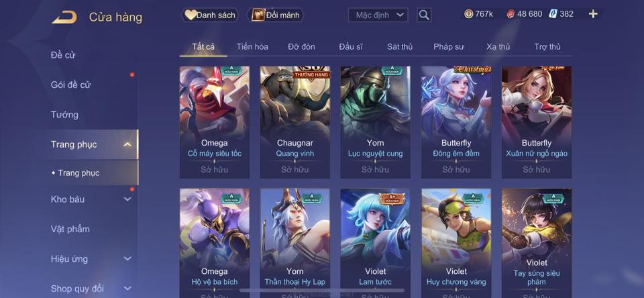Viewport: 644px width, 298px height.
Task: Switch to the Pháp sư tab
Action: point(449,47)
